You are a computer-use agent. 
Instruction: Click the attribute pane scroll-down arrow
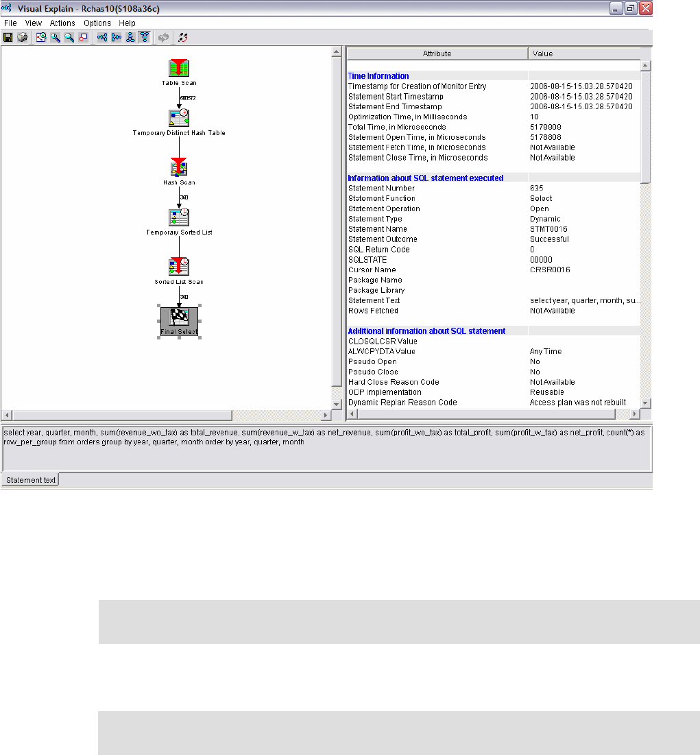(645, 403)
